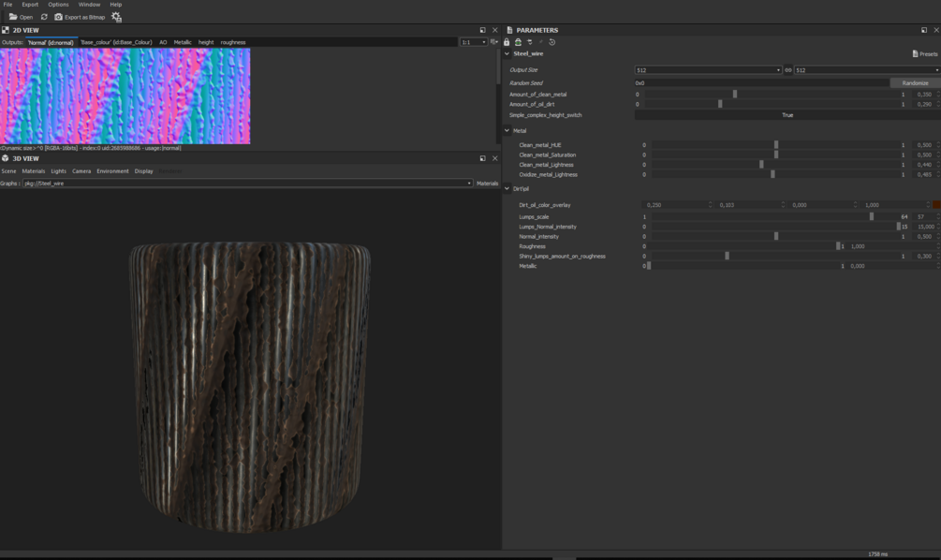This screenshot has height=560, width=941.
Task: Open the 1:1 zoom ratio dropdown
Action: tap(473, 42)
